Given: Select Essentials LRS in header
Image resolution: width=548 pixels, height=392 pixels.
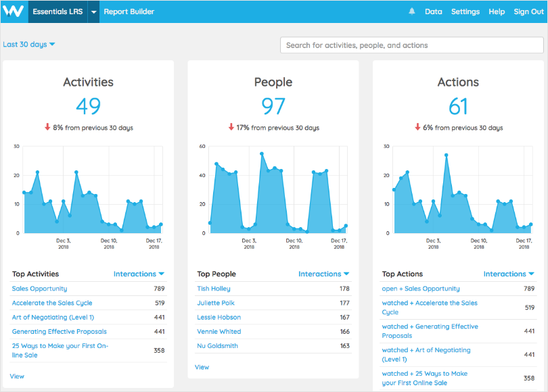Looking at the screenshot, I should point(58,11).
